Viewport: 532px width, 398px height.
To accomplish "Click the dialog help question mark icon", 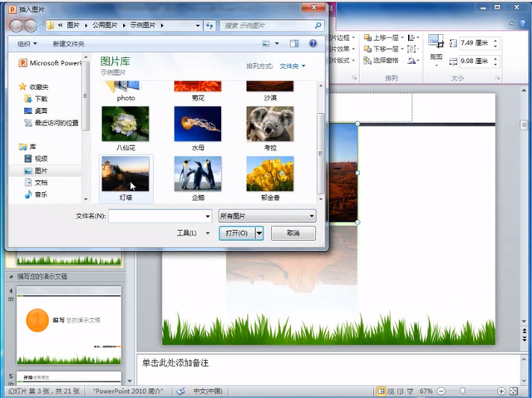I will pos(313,43).
